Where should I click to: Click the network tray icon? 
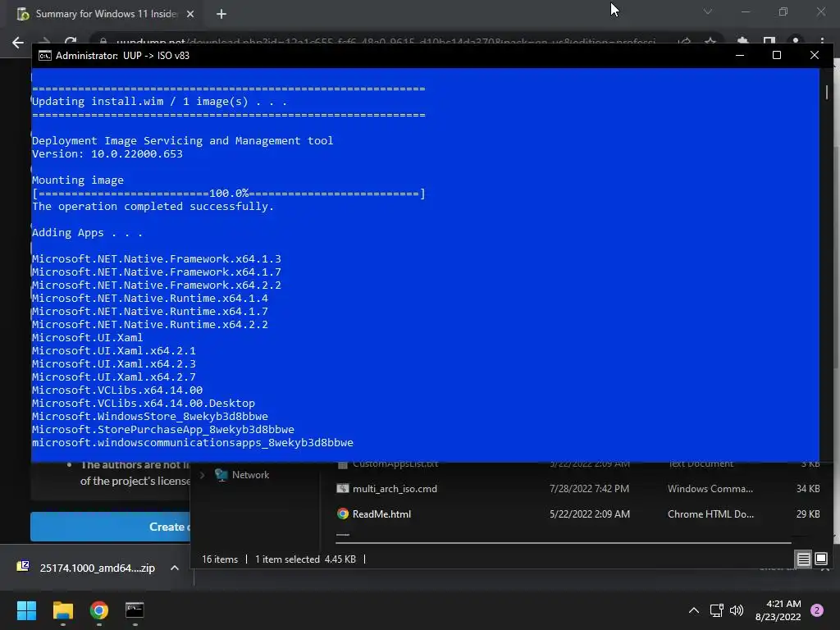716,610
